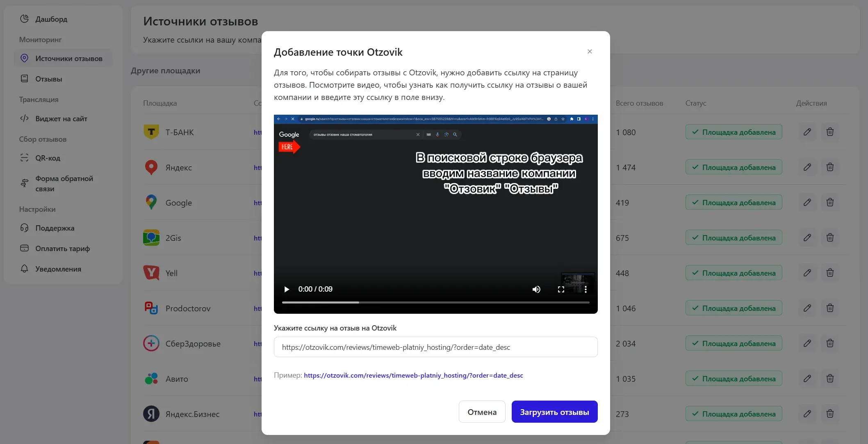Click the Otzovik review link field
This screenshot has height=444, width=868.
click(435, 347)
